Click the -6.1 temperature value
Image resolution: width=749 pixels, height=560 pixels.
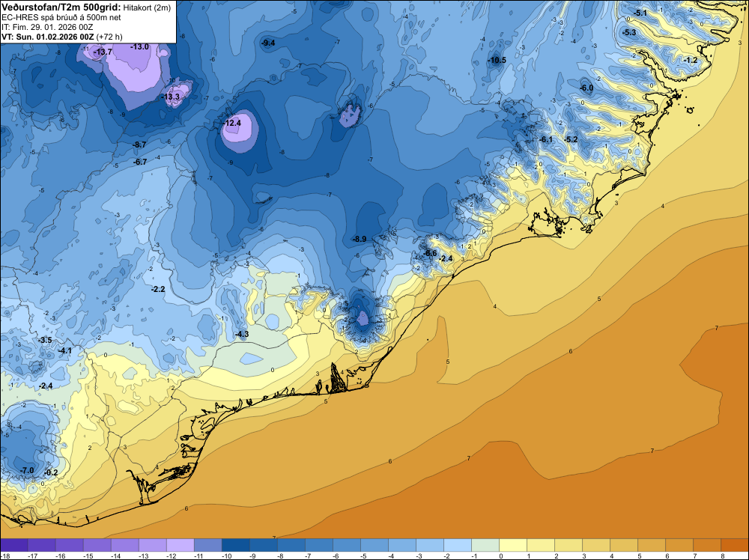pyautogui.click(x=546, y=140)
